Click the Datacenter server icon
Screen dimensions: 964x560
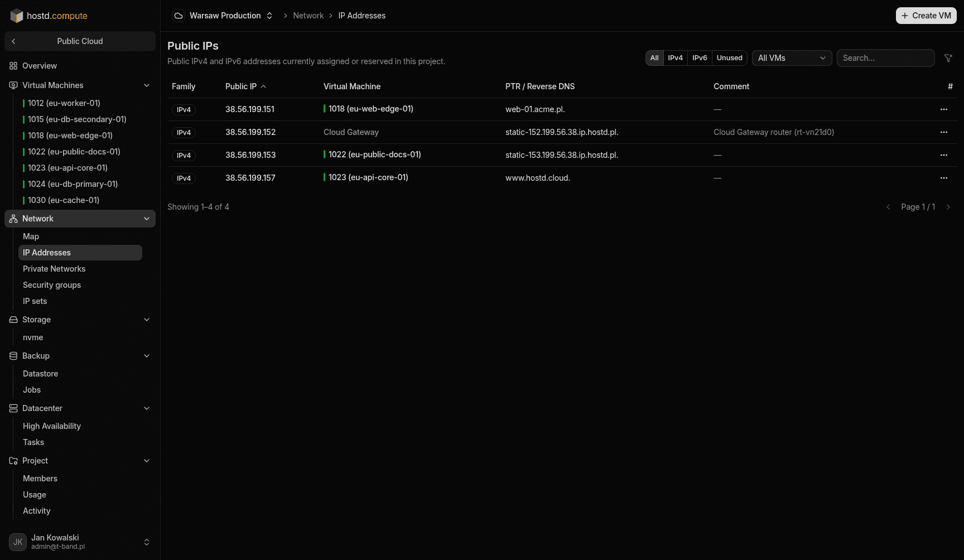click(x=13, y=408)
